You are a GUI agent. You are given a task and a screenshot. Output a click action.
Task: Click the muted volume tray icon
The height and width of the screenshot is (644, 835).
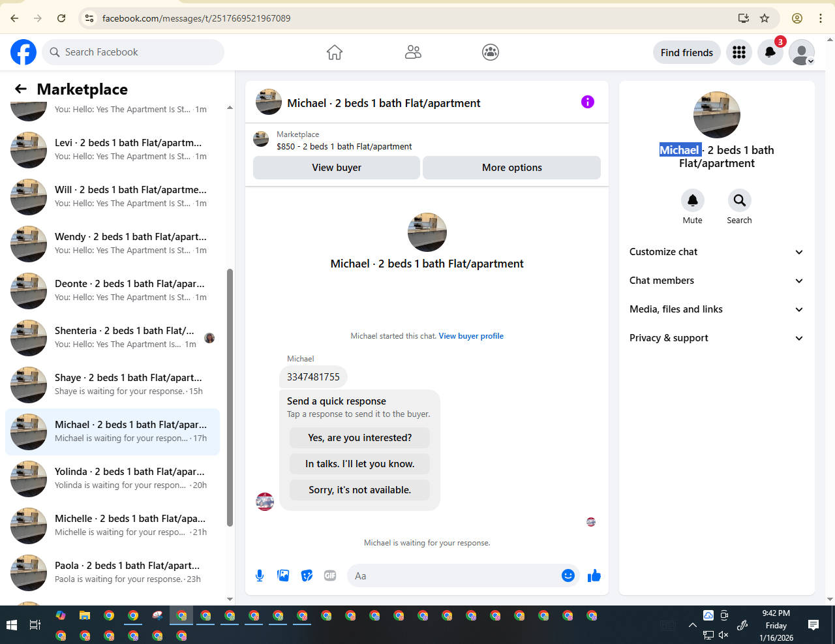pyautogui.click(x=723, y=635)
